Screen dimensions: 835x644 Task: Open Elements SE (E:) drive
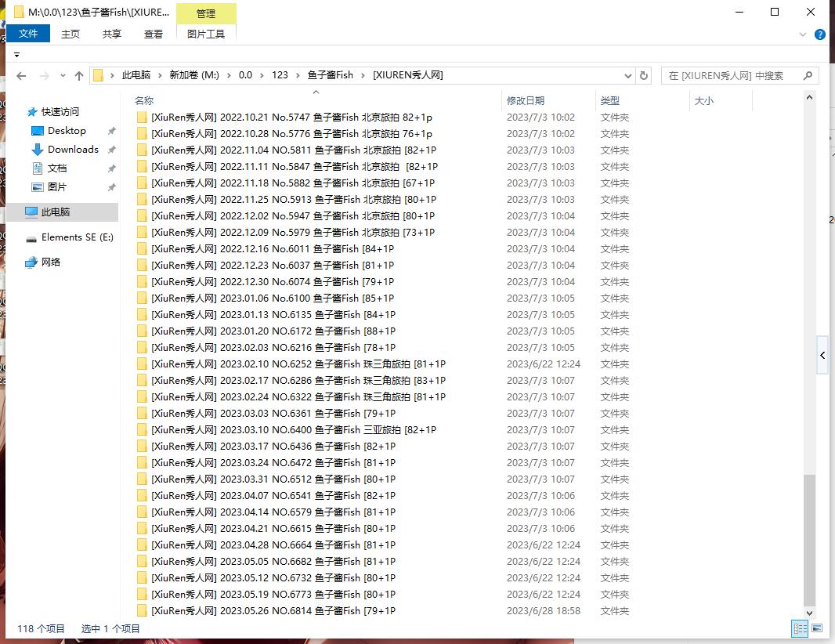tap(78, 237)
